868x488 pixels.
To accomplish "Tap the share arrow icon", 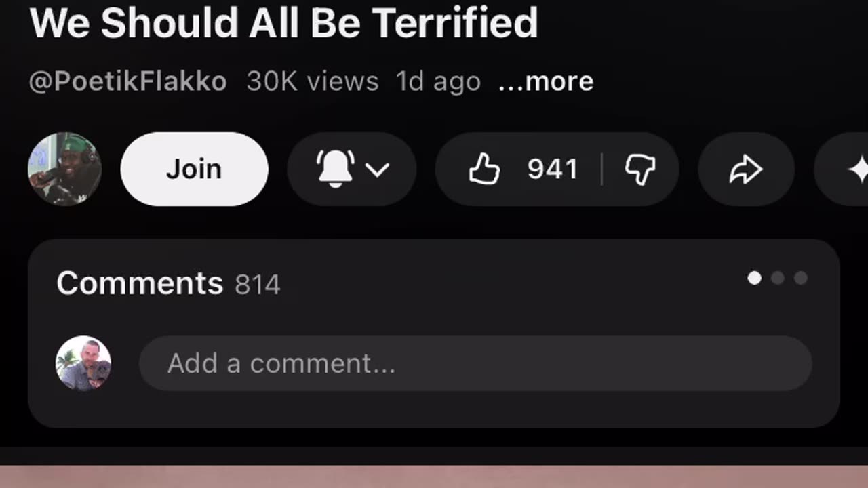I will click(746, 169).
